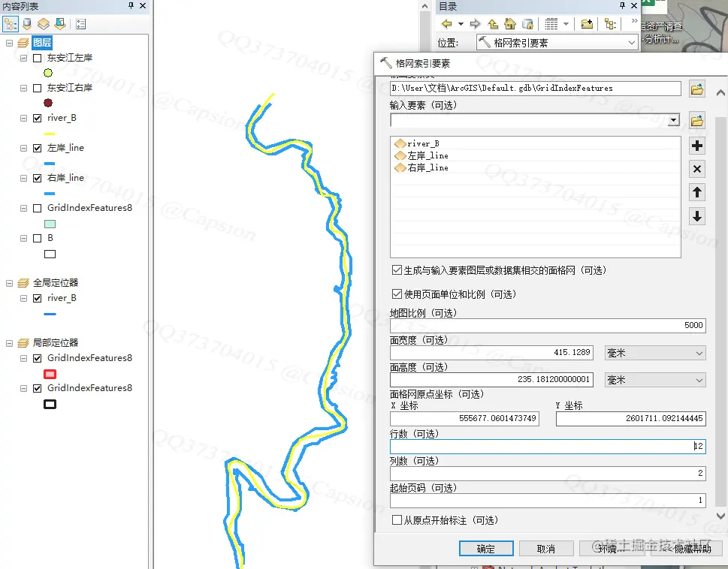Remove selected input feature with X
Viewport: 728px width, 569px height.
click(697, 169)
